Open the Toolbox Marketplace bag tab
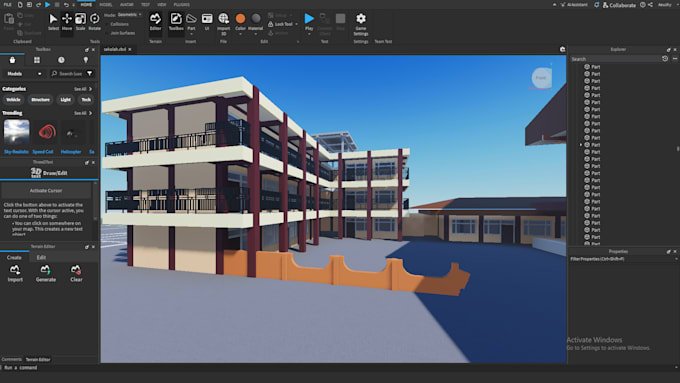 [x=12, y=60]
